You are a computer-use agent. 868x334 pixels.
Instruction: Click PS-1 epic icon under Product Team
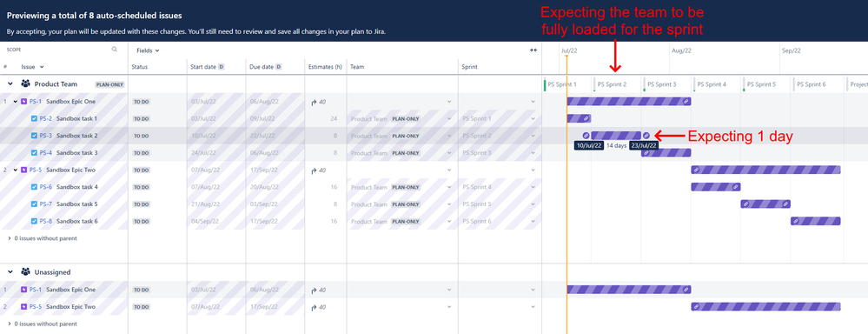point(23,102)
